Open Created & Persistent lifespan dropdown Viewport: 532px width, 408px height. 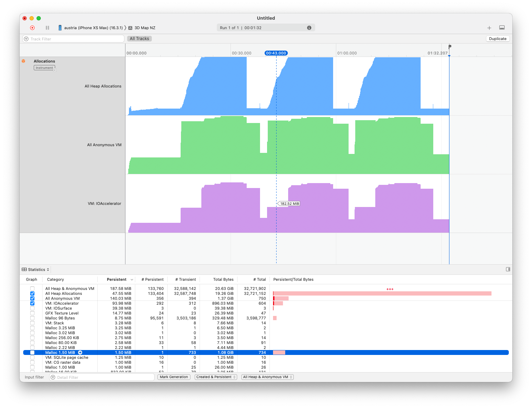(216, 377)
